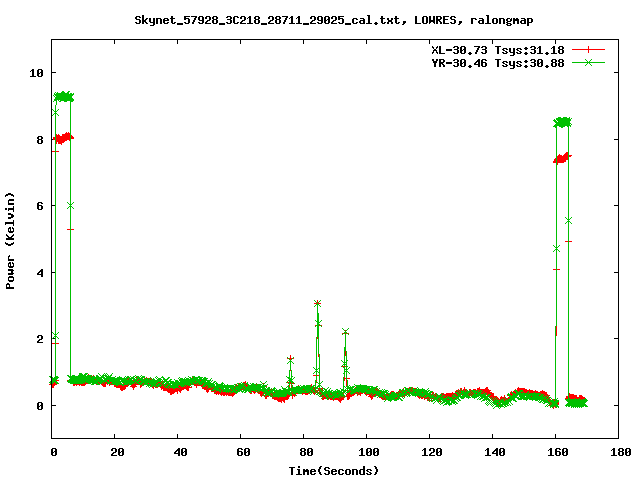Click the x-axis tick label 80
The width and height of the screenshot is (640, 480).
[306, 452]
